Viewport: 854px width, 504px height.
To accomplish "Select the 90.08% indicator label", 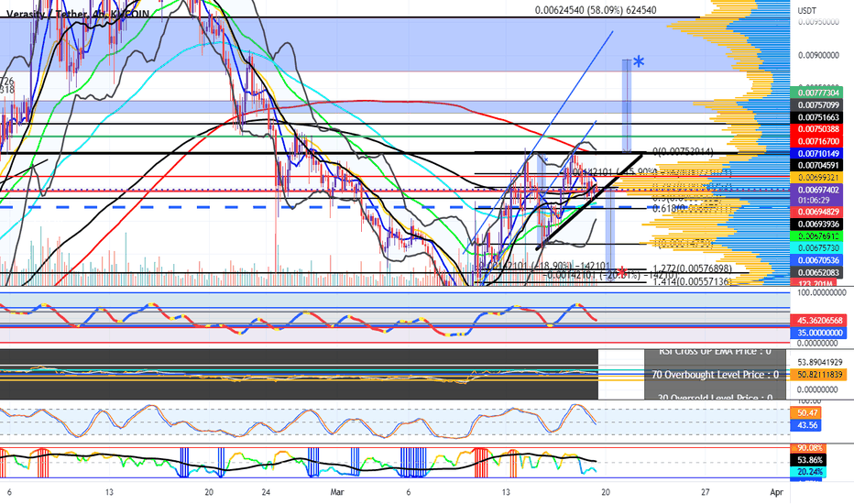I will 810,448.
